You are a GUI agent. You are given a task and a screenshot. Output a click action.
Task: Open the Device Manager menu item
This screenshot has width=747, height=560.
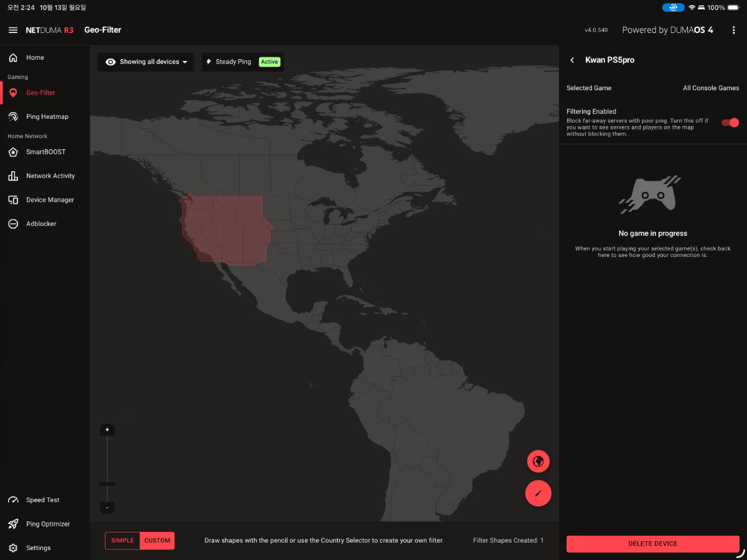[x=50, y=200]
